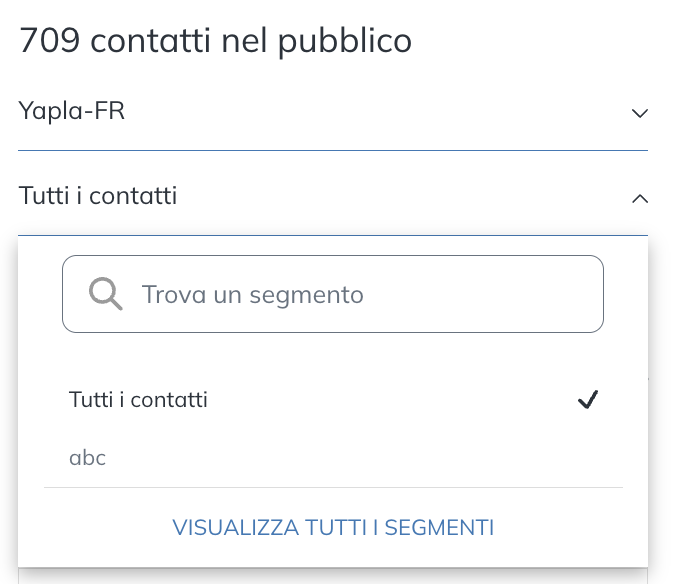Select Tutti i contatti in the list

point(333,400)
